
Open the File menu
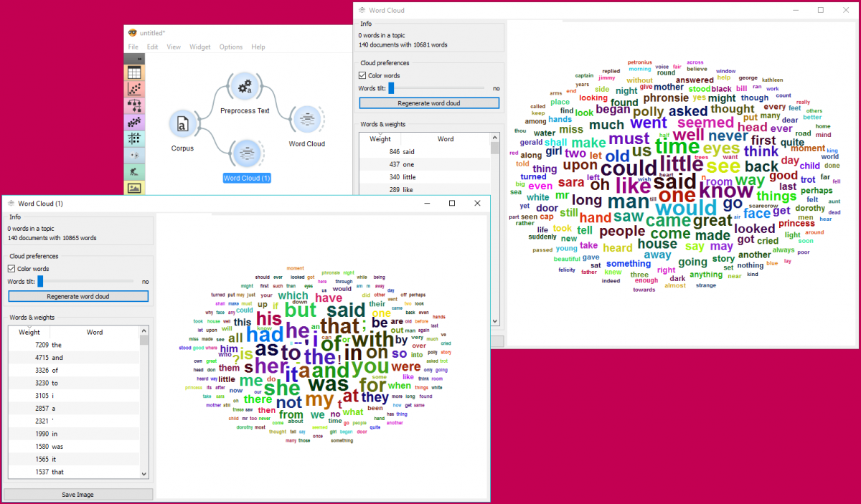point(133,47)
